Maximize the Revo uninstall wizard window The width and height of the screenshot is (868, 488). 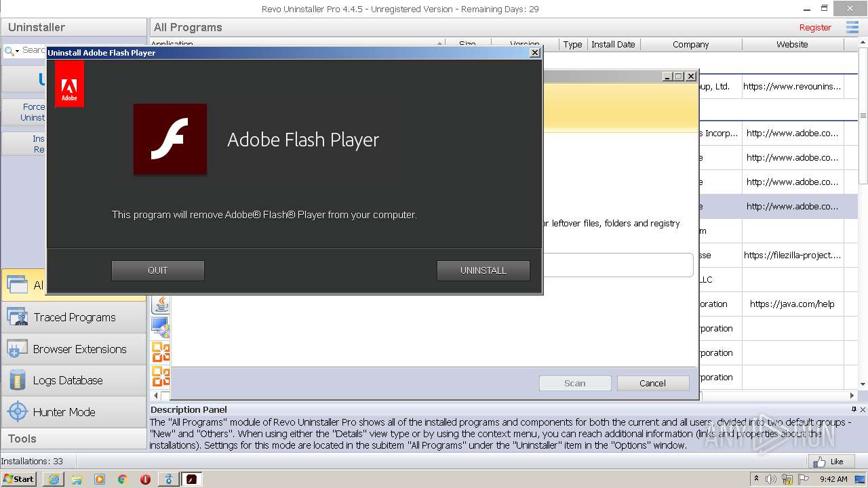[679, 77]
